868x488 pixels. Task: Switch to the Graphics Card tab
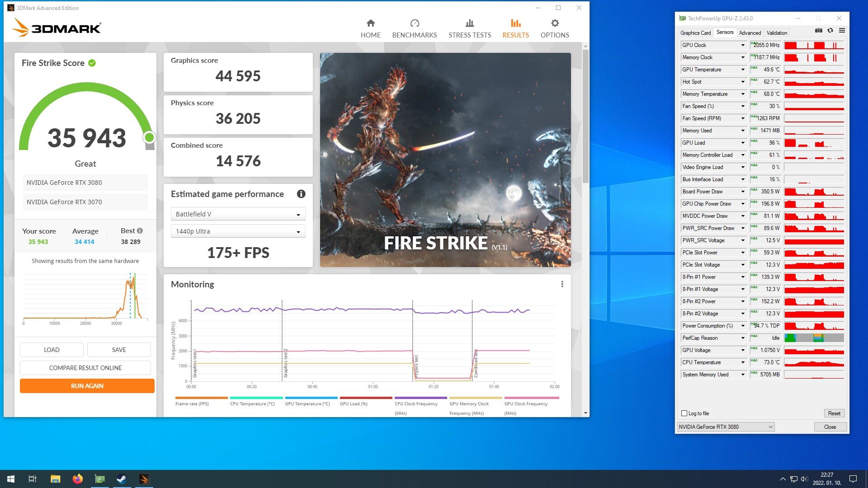pyautogui.click(x=695, y=33)
